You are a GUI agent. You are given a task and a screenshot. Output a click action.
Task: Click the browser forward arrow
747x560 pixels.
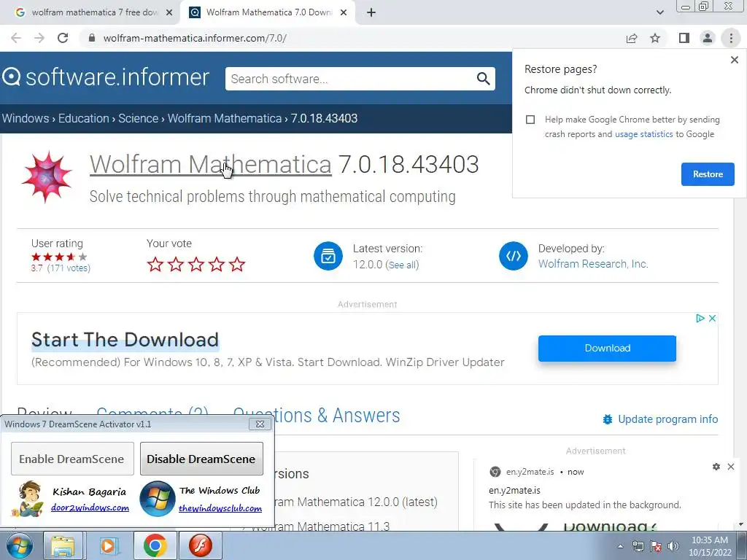(x=39, y=38)
